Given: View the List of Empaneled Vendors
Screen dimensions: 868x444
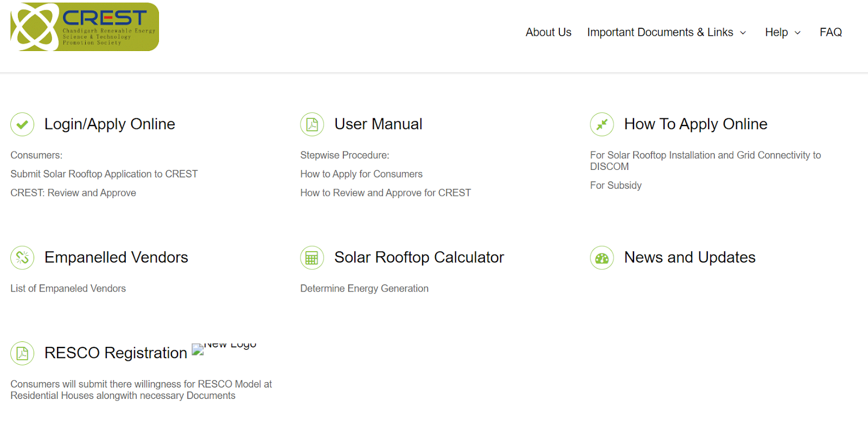Looking at the screenshot, I should 68,289.
